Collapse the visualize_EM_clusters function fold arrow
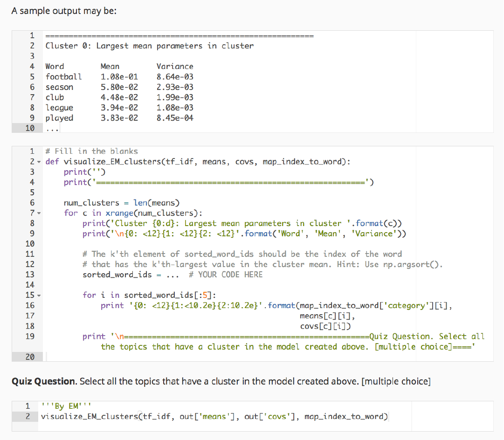Viewport: 504px width, 440px height. [x=39, y=162]
